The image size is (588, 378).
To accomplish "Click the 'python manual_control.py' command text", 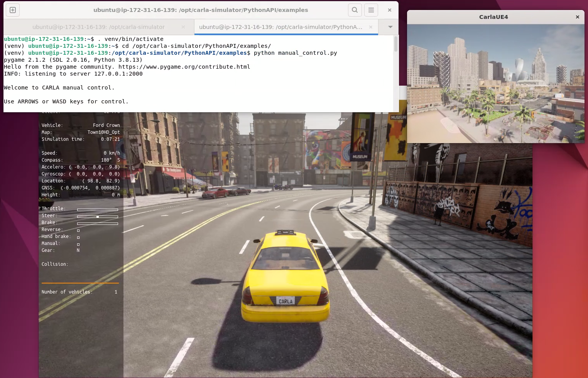I will [x=295, y=53].
